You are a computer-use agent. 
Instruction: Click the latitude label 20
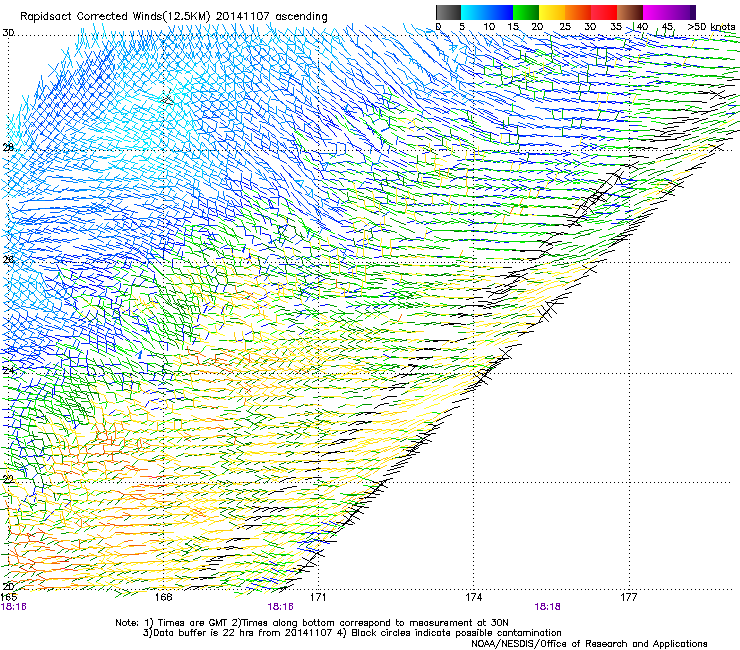click(8, 587)
